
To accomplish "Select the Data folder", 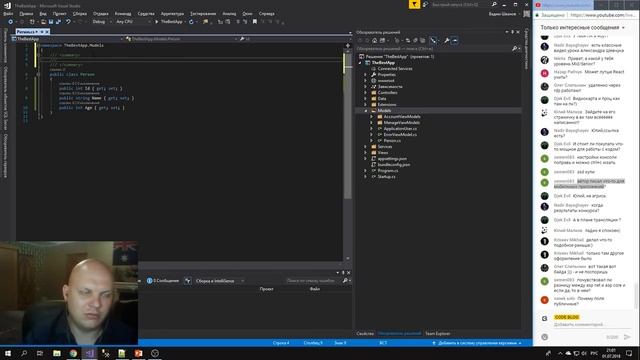I will pyautogui.click(x=382, y=99).
